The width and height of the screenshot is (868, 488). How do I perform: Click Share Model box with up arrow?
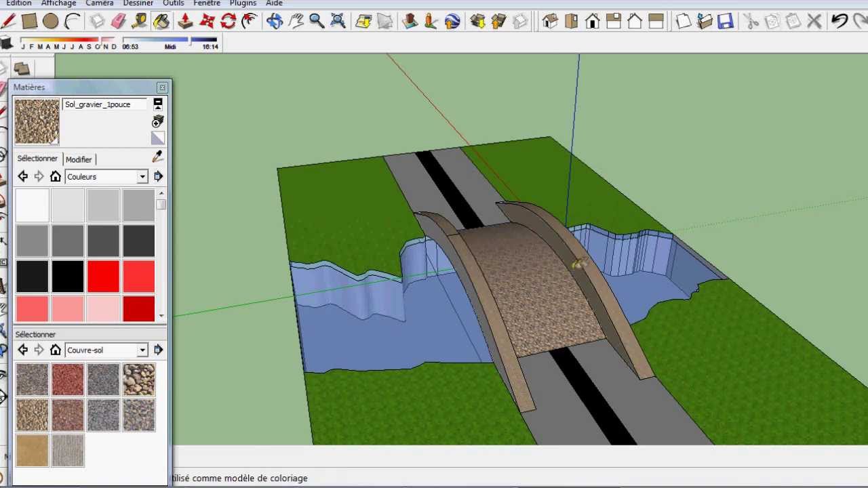498,22
